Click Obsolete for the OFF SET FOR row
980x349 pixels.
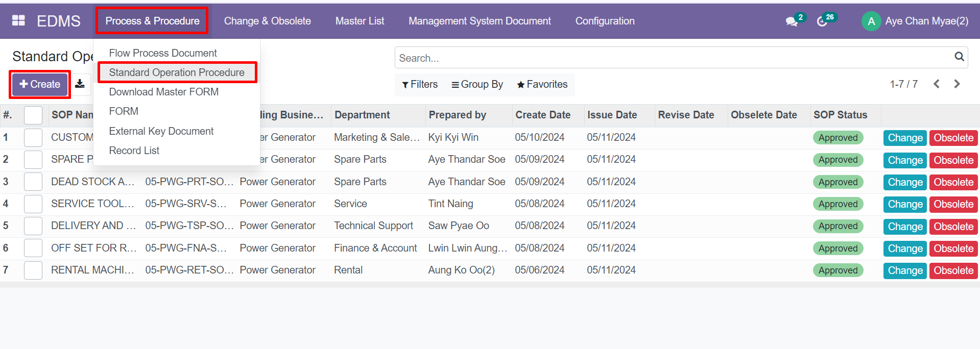pos(953,248)
